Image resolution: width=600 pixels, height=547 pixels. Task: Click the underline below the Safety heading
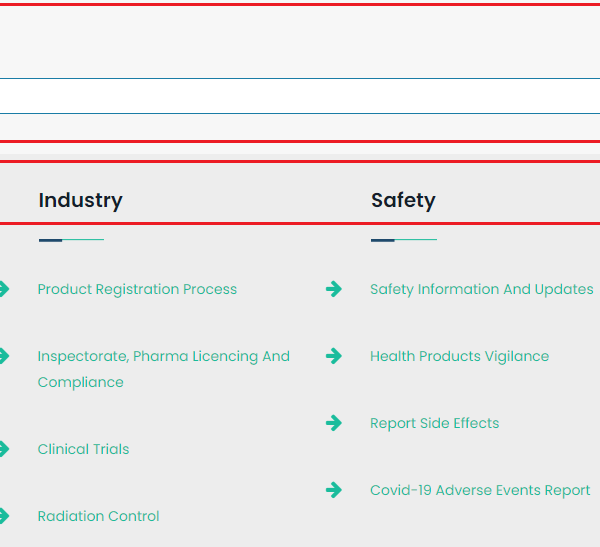[403, 240]
